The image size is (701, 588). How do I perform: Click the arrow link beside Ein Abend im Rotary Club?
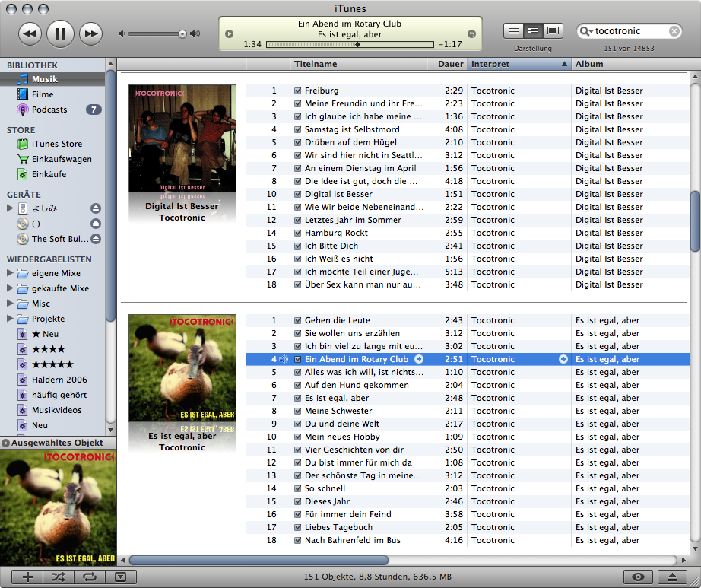pos(419,359)
